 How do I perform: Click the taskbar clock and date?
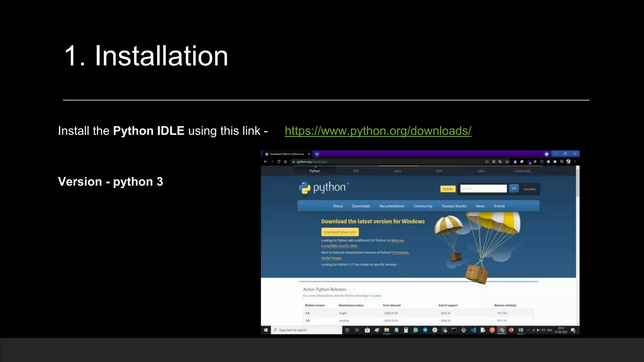[561, 330]
